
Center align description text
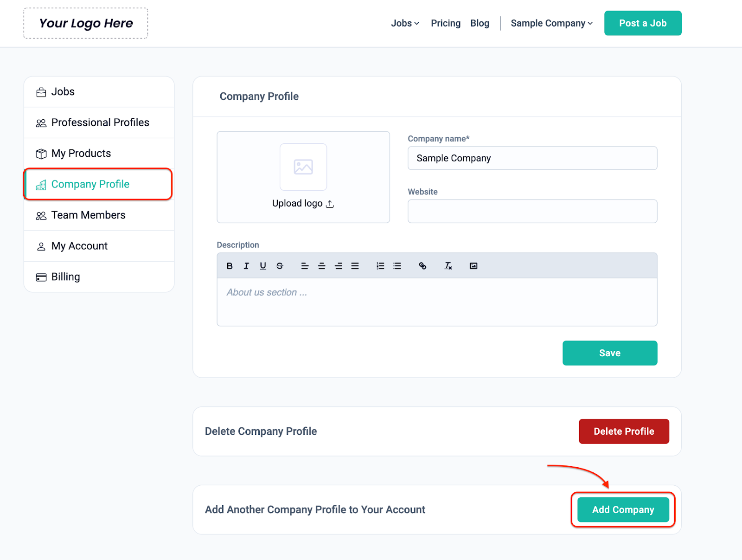coord(321,266)
